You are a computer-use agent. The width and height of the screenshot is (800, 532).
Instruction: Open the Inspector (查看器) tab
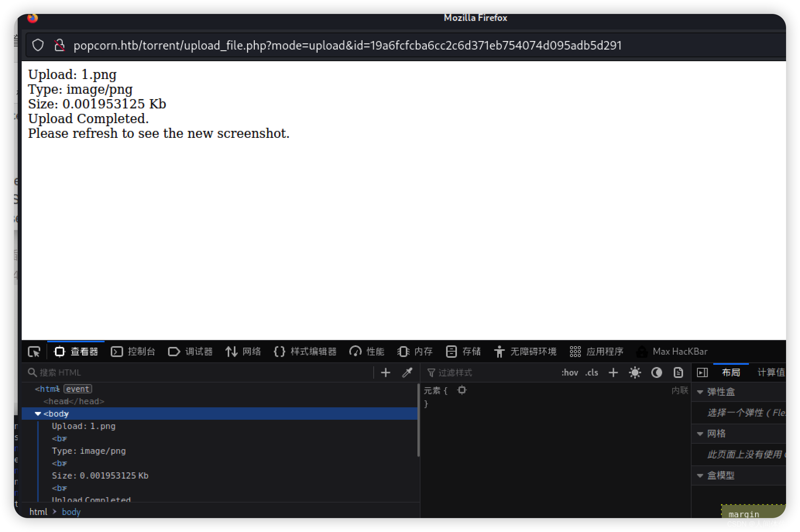pos(76,352)
